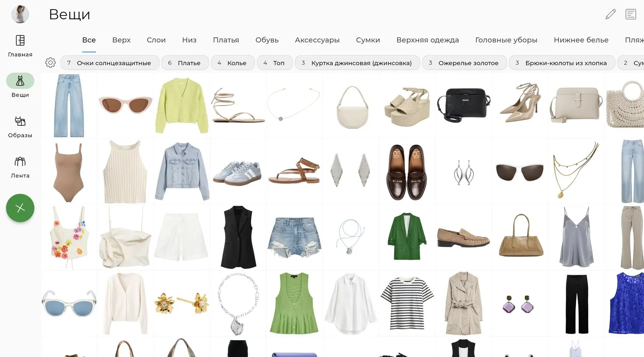Open the layered gold necklace item

[x=576, y=170]
